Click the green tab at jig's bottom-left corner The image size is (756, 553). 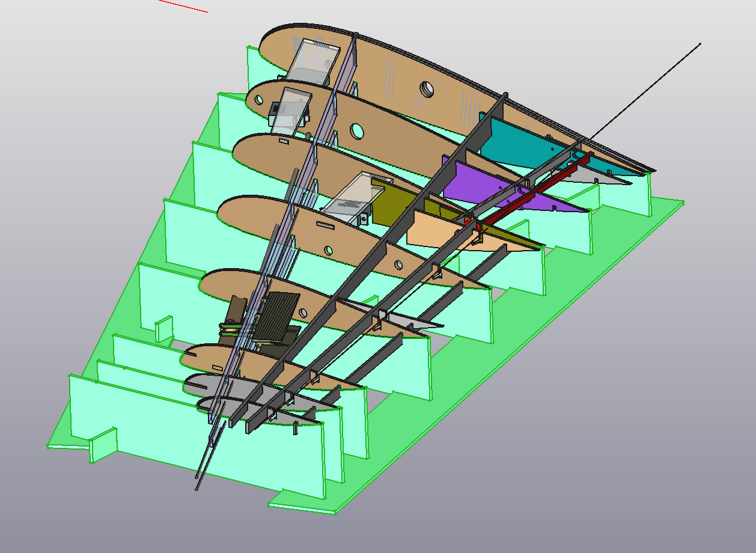pyautogui.click(x=102, y=444)
